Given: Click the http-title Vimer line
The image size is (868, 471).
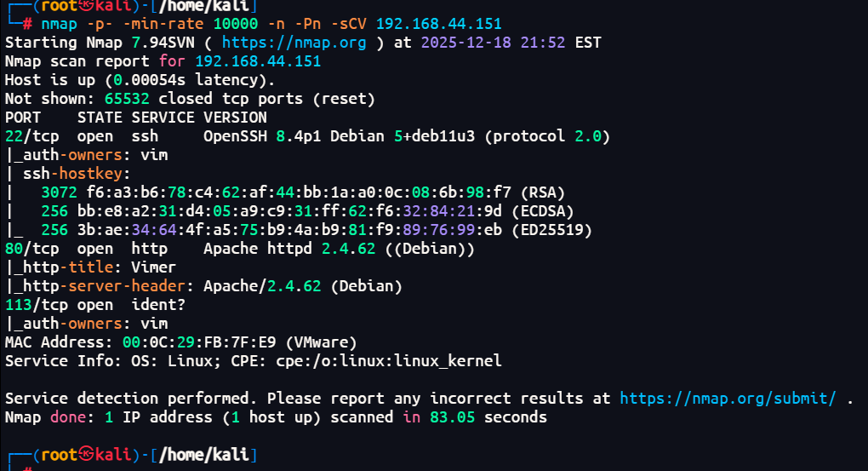Looking at the screenshot, I should click(x=91, y=267).
